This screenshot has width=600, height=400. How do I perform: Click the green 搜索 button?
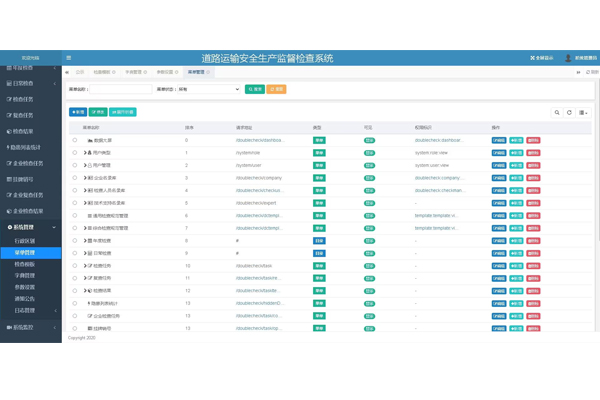[x=254, y=89]
